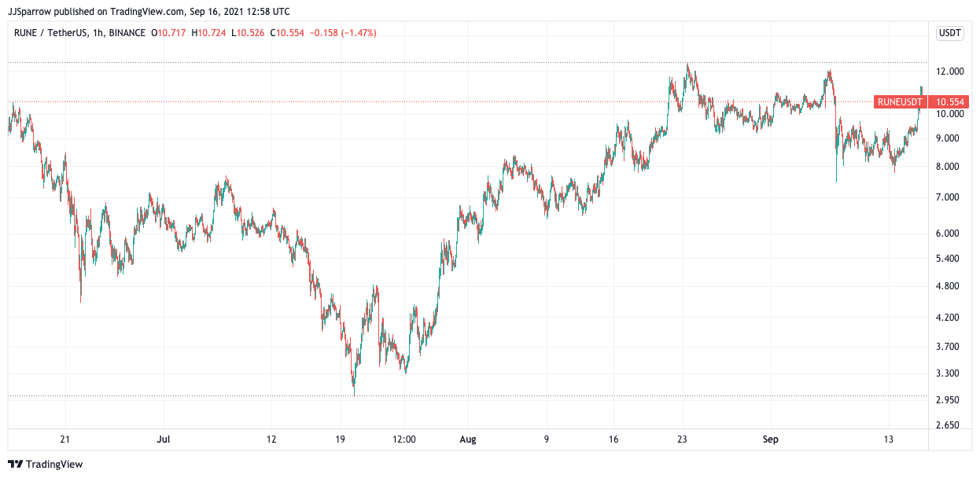Click the JJSparrow published on TradingView.com header

click(x=149, y=11)
